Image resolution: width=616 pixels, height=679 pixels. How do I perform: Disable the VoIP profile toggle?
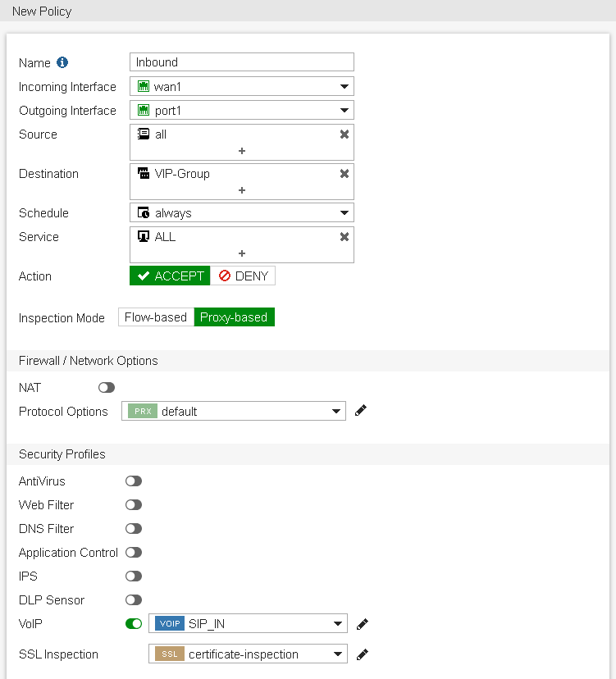pyautogui.click(x=133, y=623)
